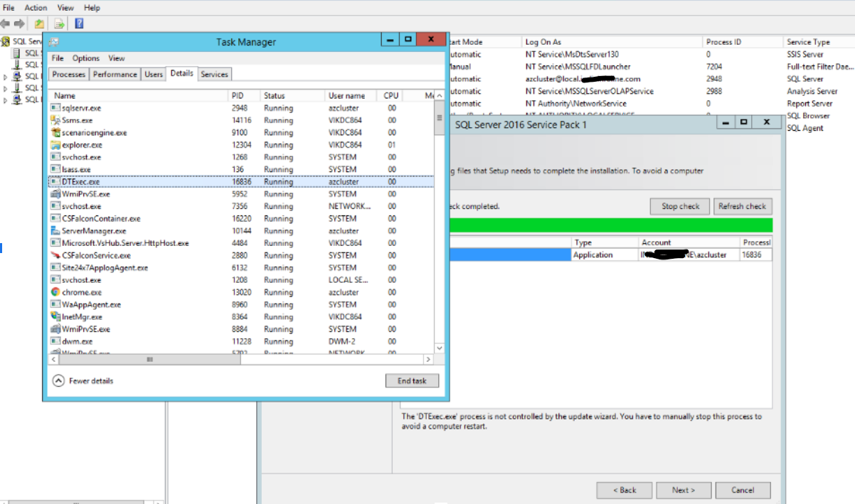Click the Back arrow in the MMC toolbar
Screen dimensions: 855x504
(6, 23)
